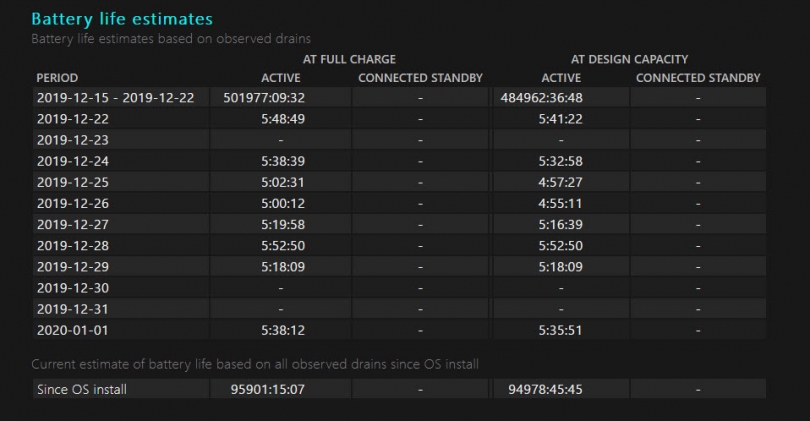Image resolution: width=810 pixels, height=421 pixels.
Task: Click the 5:48:49 active estimate
Action: (282, 118)
